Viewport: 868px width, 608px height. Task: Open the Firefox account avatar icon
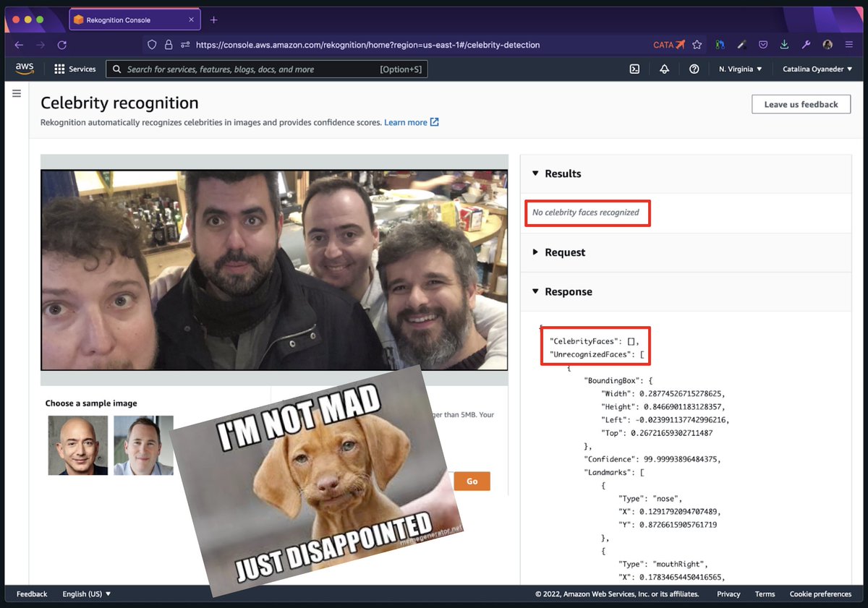pos(827,44)
